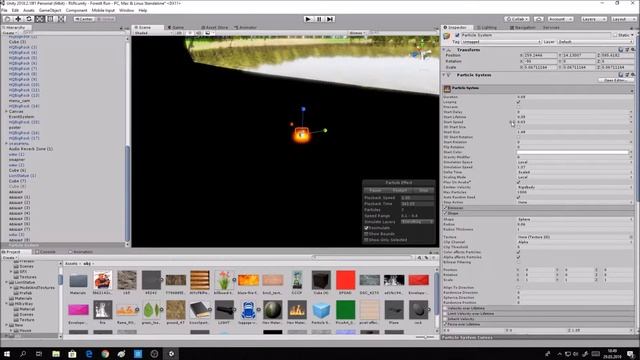Open Task View on taskbar
The image size is (640, 360).
[x=39, y=353]
